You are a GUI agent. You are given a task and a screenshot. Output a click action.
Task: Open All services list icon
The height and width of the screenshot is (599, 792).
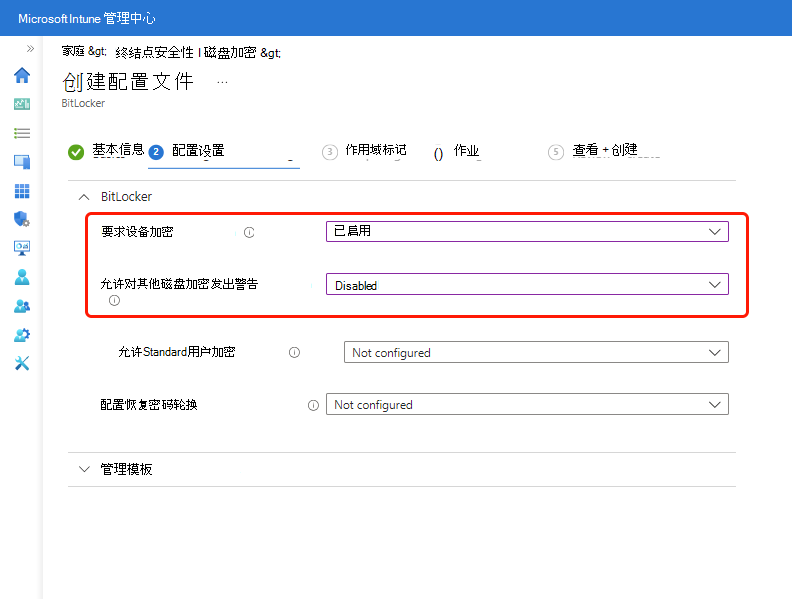tap(22, 133)
